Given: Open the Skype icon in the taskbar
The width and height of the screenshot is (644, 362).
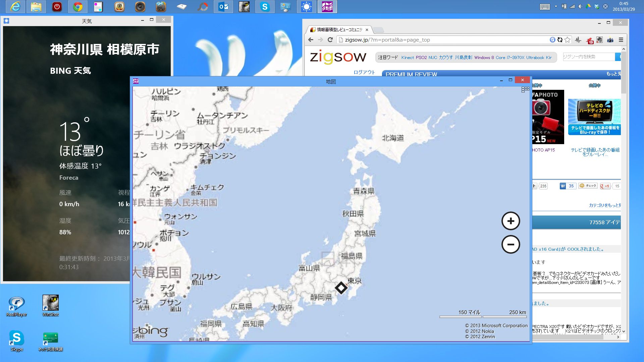Looking at the screenshot, I should [x=265, y=7].
